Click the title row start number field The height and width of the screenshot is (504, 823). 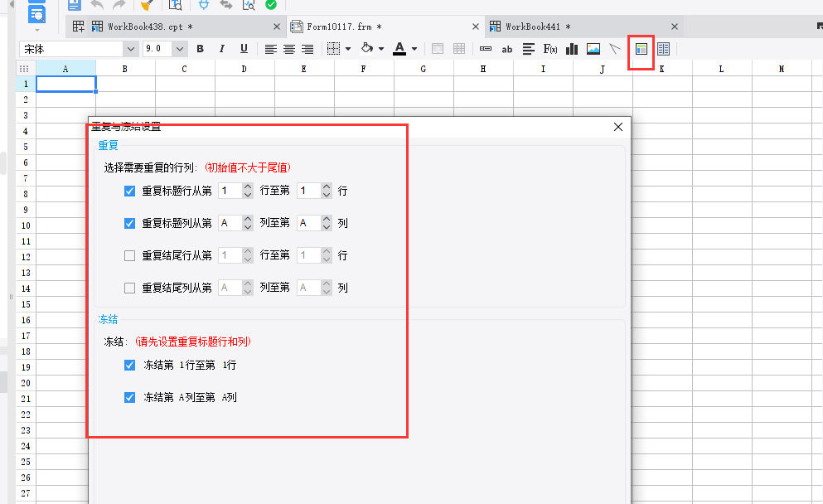230,191
